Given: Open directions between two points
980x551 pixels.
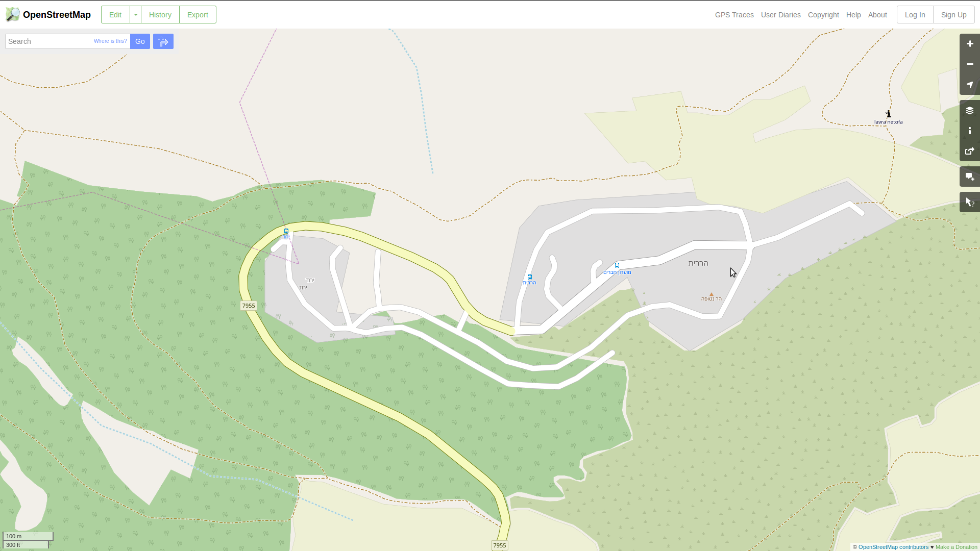Looking at the screenshot, I should 163,41.
